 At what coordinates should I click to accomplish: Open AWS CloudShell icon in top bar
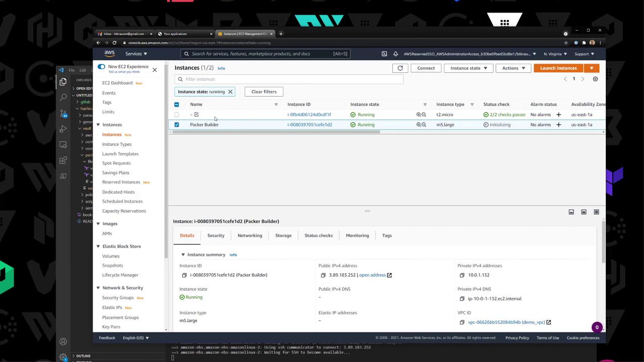click(x=384, y=54)
